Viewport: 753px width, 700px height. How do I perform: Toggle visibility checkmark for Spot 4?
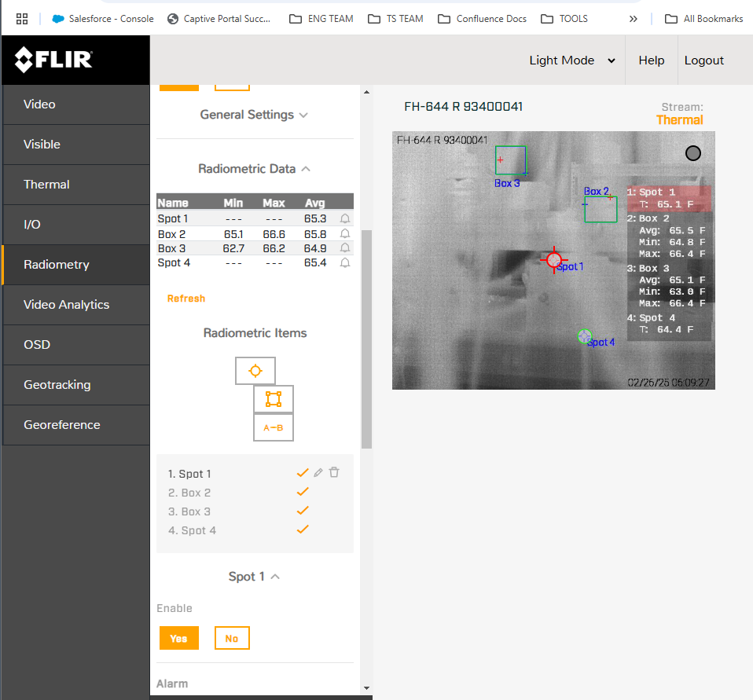point(302,529)
